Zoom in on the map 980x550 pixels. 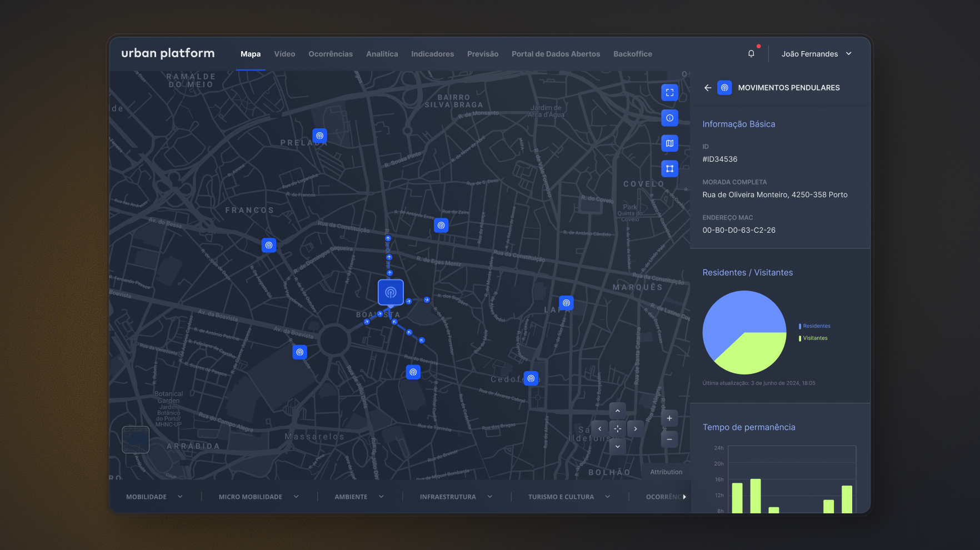click(669, 418)
